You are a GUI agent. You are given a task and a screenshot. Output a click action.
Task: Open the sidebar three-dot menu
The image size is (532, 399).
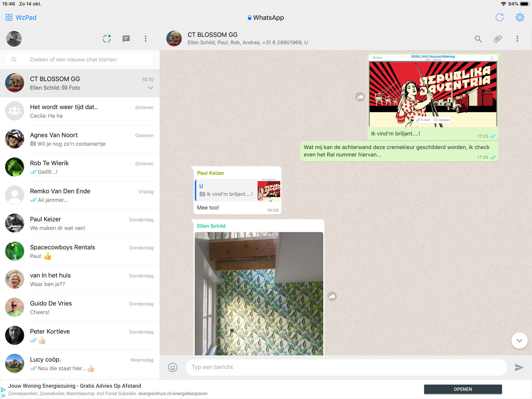(x=145, y=39)
